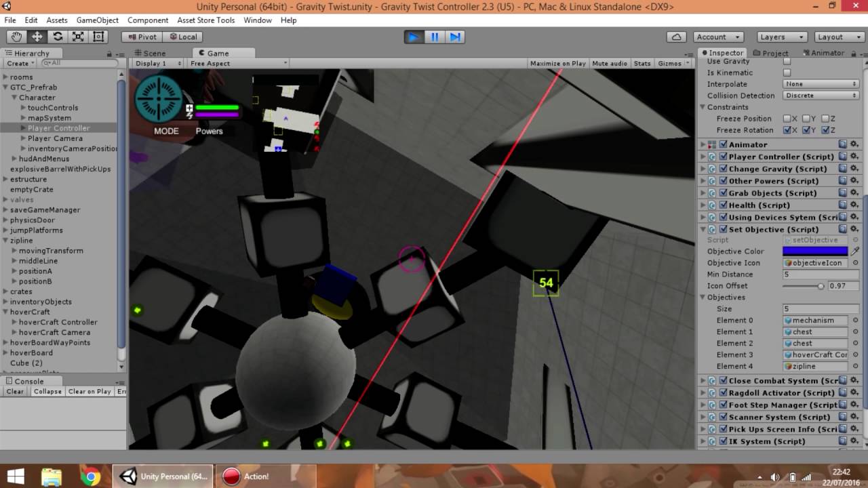Click the blue Objective Color swatch

coord(815,251)
